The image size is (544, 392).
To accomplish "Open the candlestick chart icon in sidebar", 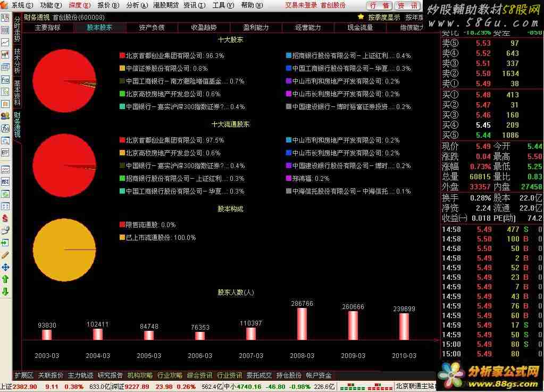I will coord(5,54).
